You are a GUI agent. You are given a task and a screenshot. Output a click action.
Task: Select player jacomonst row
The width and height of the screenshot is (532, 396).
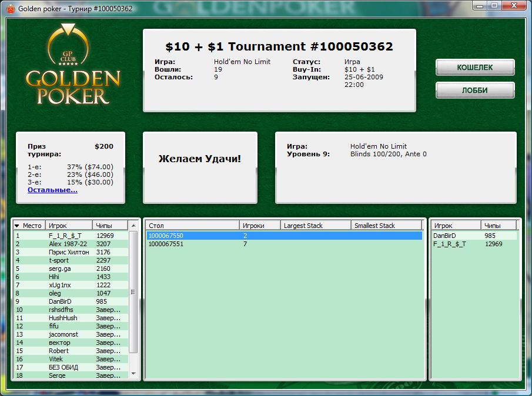(x=71, y=334)
